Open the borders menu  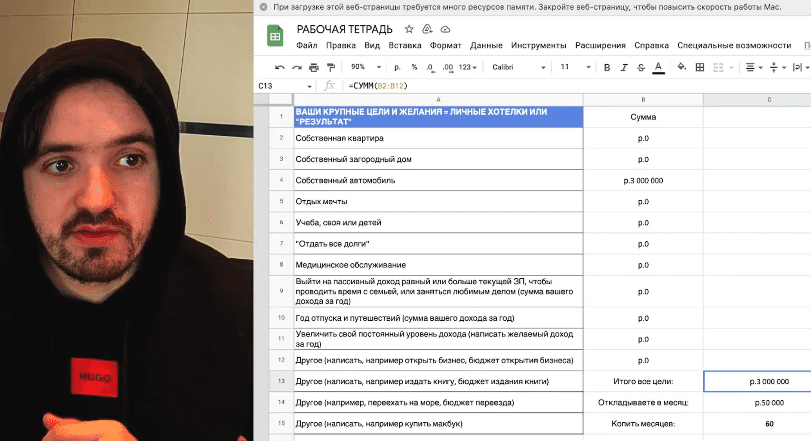pos(700,67)
